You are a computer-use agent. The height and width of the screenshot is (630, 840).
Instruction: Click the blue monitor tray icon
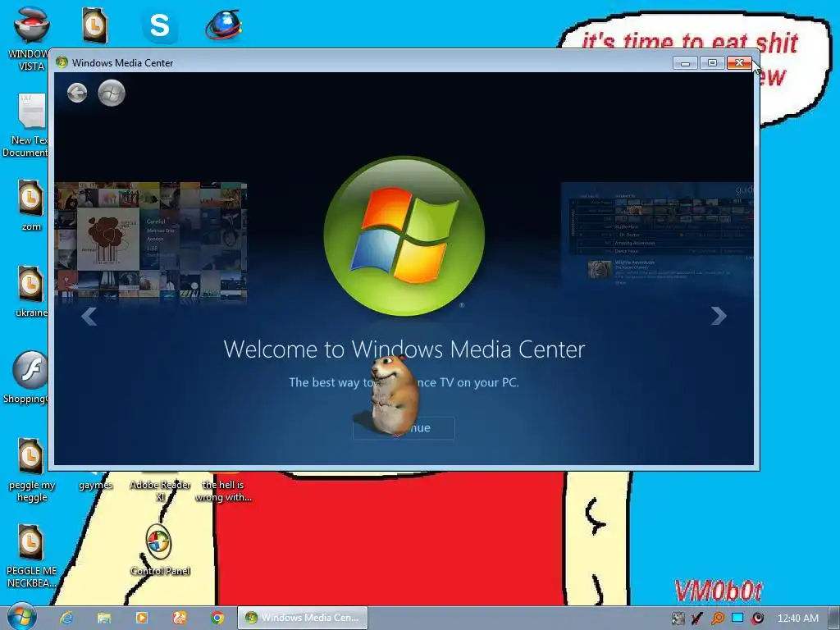tap(737, 618)
